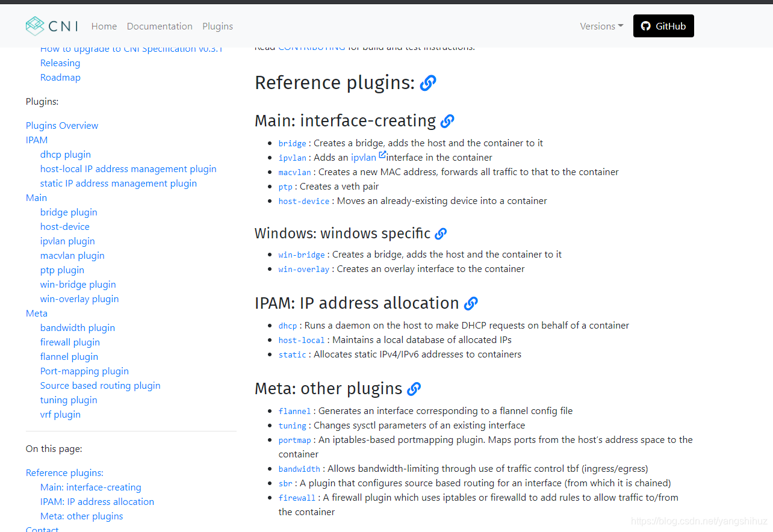773x532 pixels.
Task: Open the Releasing sidebar link
Action: coord(60,63)
